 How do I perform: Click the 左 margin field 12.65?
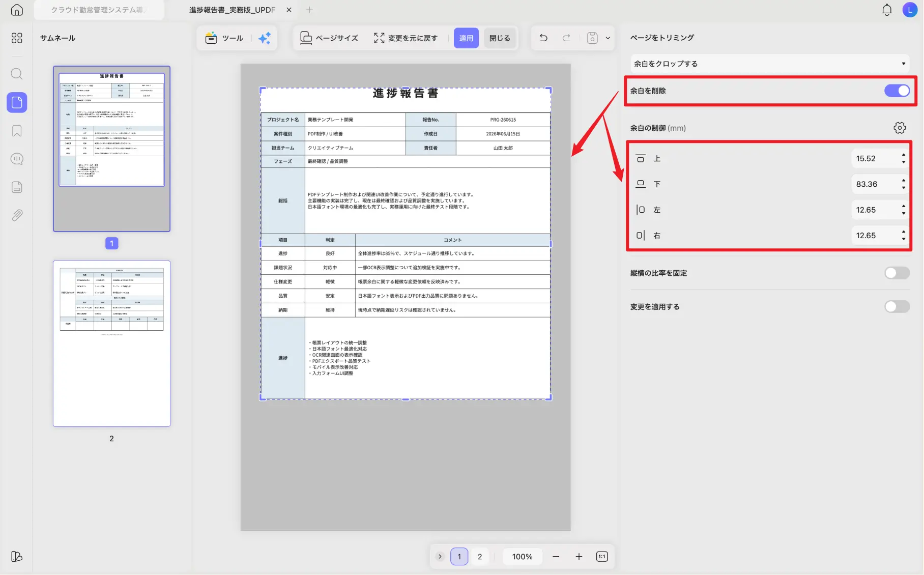875,210
